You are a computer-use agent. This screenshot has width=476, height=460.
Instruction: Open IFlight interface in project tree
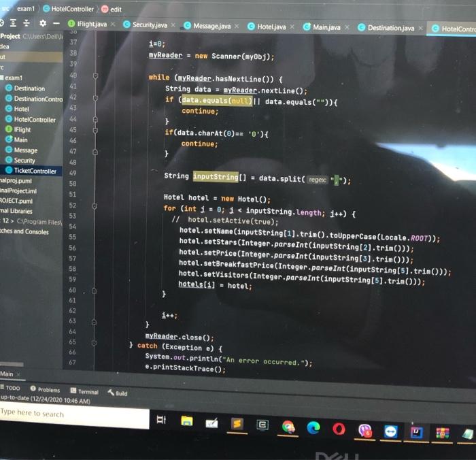[18, 130]
